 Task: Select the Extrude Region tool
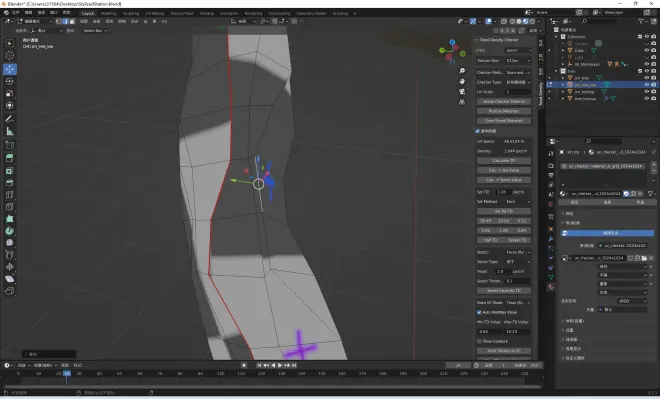(10, 158)
